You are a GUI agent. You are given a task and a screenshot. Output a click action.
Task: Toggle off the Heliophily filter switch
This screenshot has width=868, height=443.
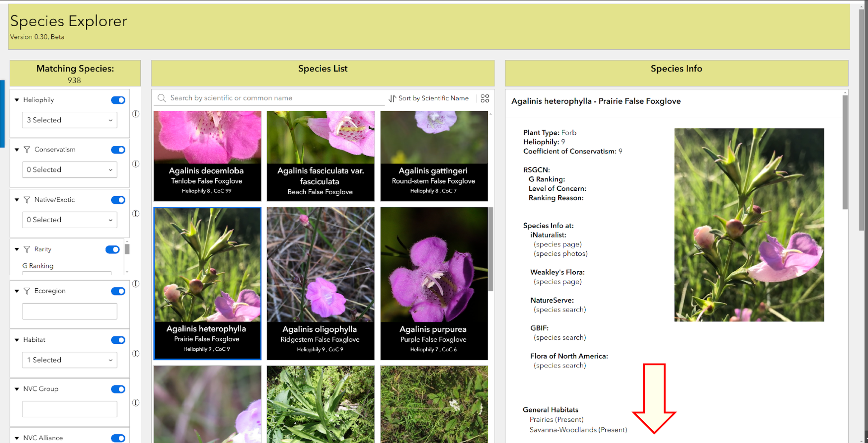pyautogui.click(x=118, y=100)
